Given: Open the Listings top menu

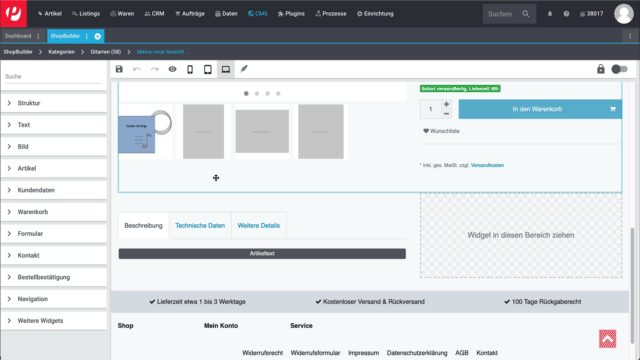Looking at the screenshot, I should (x=86, y=14).
